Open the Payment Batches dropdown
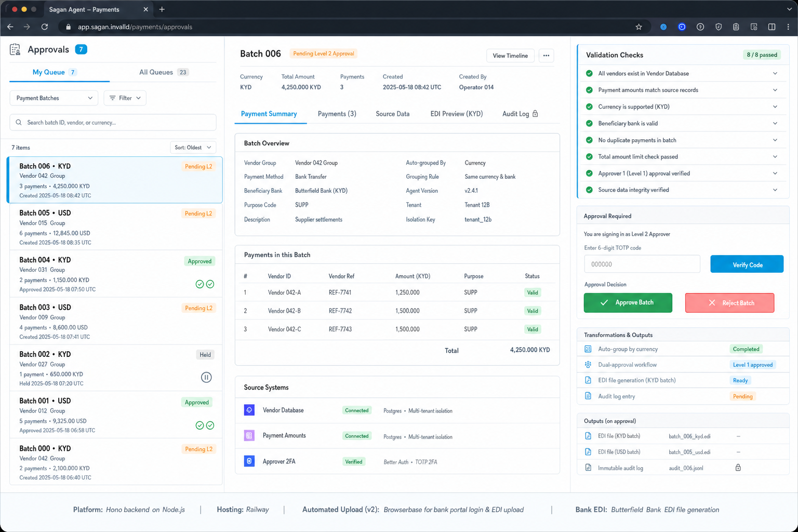The width and height of the screenshot is (798, 532). [54, 98]
